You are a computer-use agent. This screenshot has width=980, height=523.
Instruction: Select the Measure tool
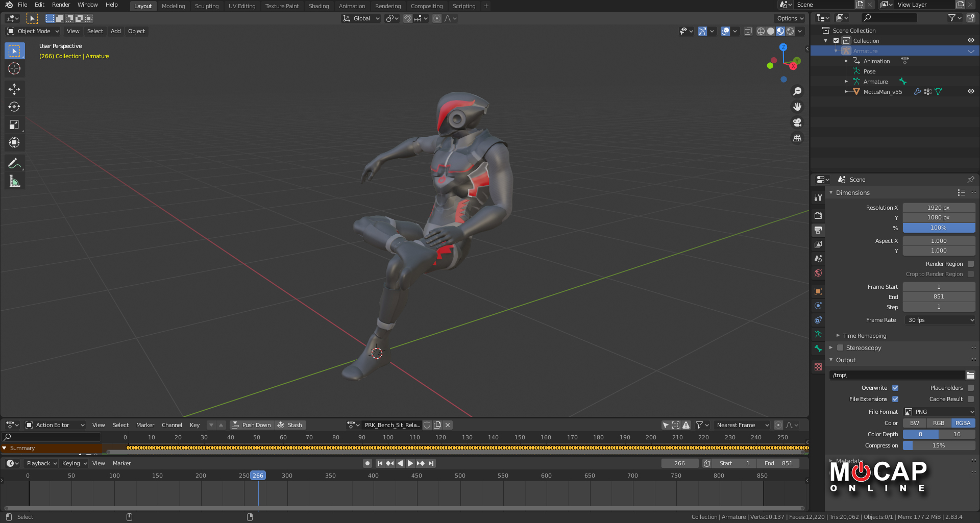coord(14,180)
